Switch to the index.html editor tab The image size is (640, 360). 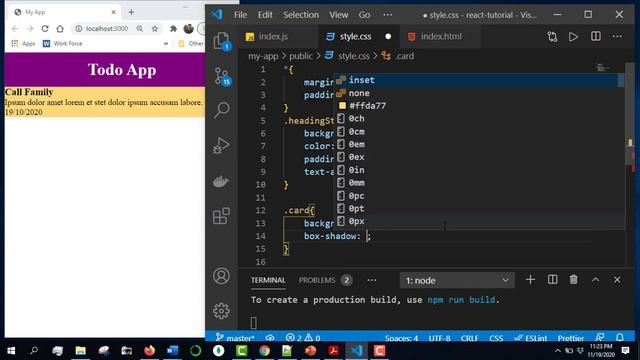[441, 36]
